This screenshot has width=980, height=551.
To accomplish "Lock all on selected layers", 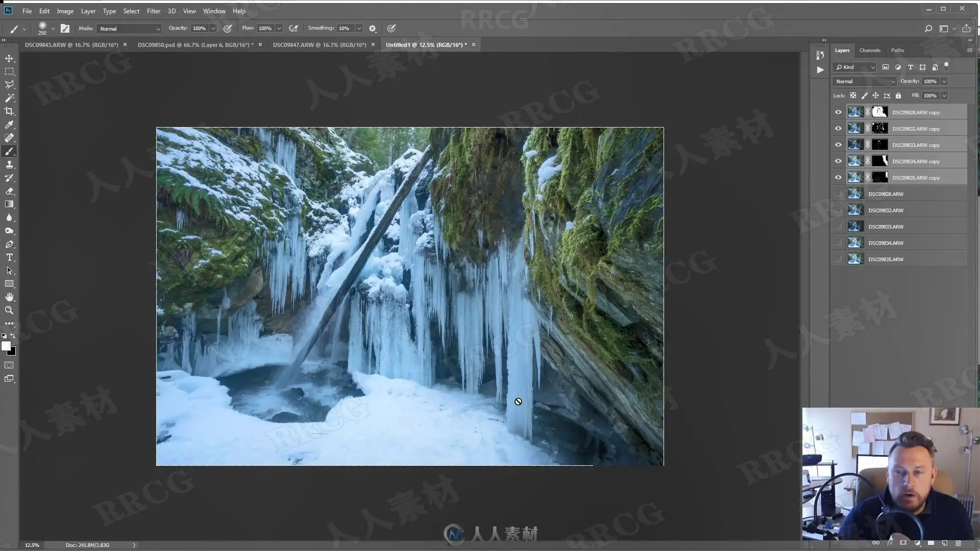I will [x=898, y=95].
